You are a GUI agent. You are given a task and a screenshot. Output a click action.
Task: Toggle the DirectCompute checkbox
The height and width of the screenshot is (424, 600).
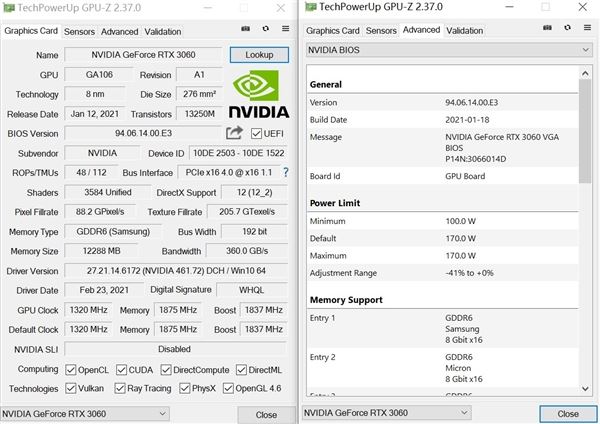166,370
